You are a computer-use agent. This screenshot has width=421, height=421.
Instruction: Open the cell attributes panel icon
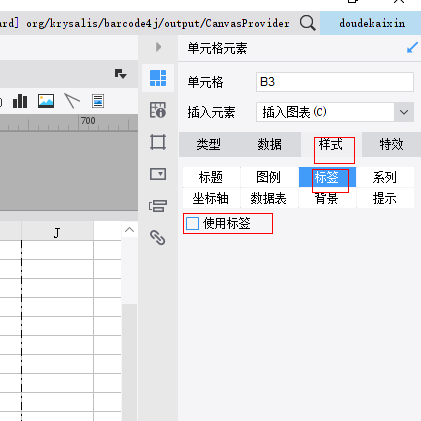pos(158,110)
